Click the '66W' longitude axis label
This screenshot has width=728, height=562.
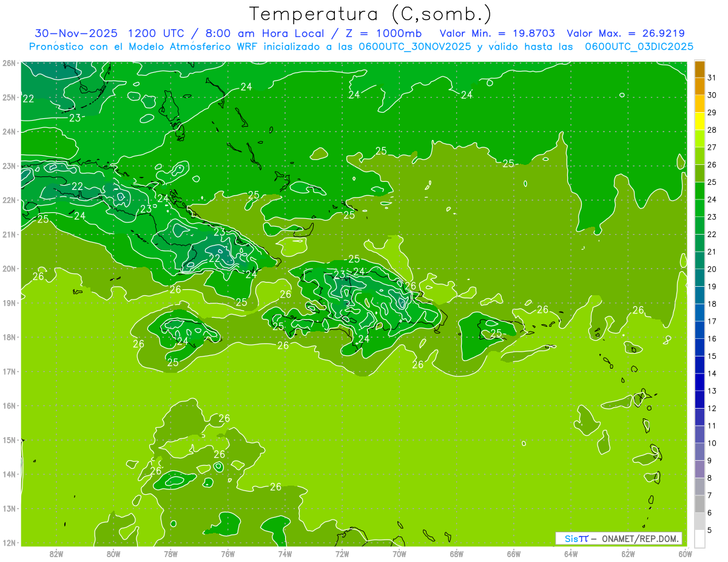click(514, 554)
